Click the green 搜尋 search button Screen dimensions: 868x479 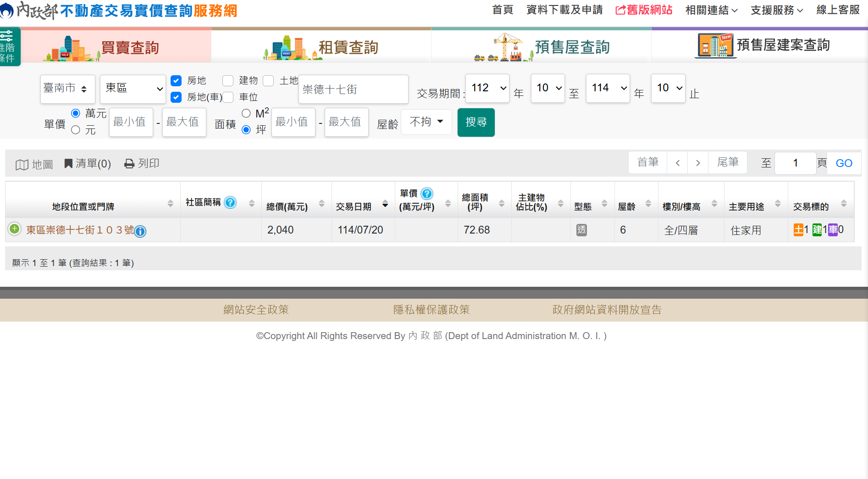coord(476,123)
